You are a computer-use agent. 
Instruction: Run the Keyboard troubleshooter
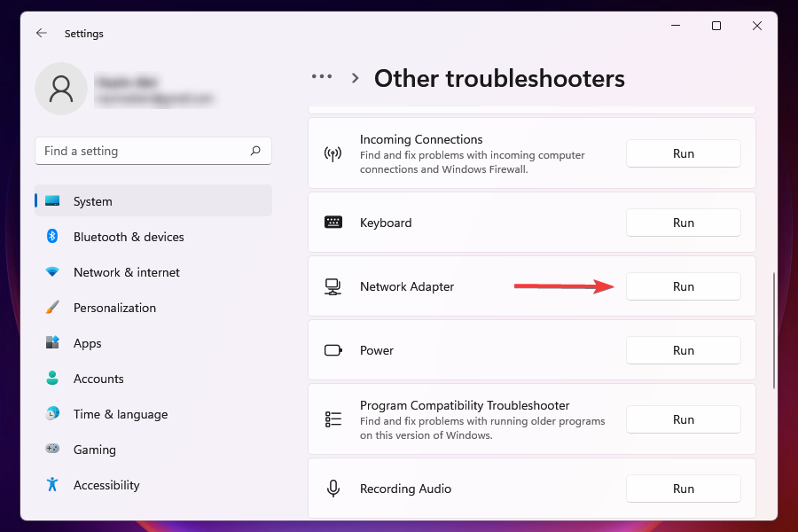point(683,223)
